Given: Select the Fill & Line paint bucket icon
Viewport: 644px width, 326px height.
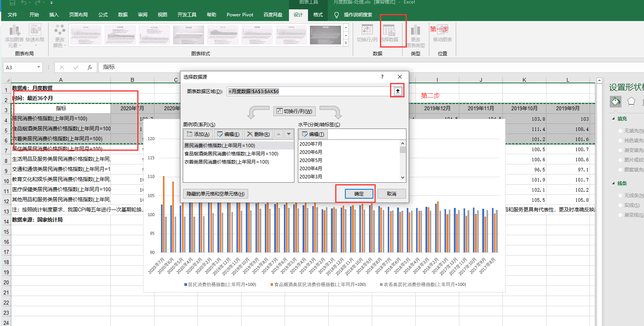Looking at the screenshot, I should pos(616,102).
